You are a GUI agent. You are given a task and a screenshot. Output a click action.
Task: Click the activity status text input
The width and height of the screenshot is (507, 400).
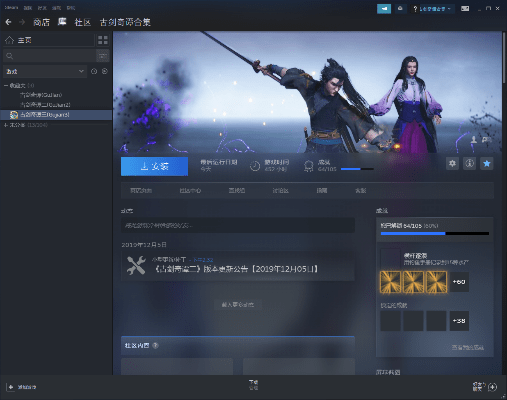[x=238, y=225]
